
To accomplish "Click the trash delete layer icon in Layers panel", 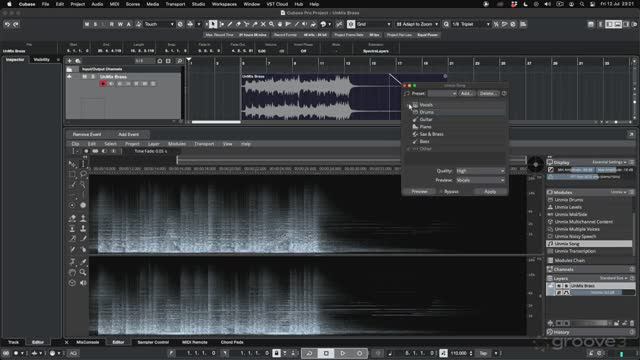I will pos(632,323).
